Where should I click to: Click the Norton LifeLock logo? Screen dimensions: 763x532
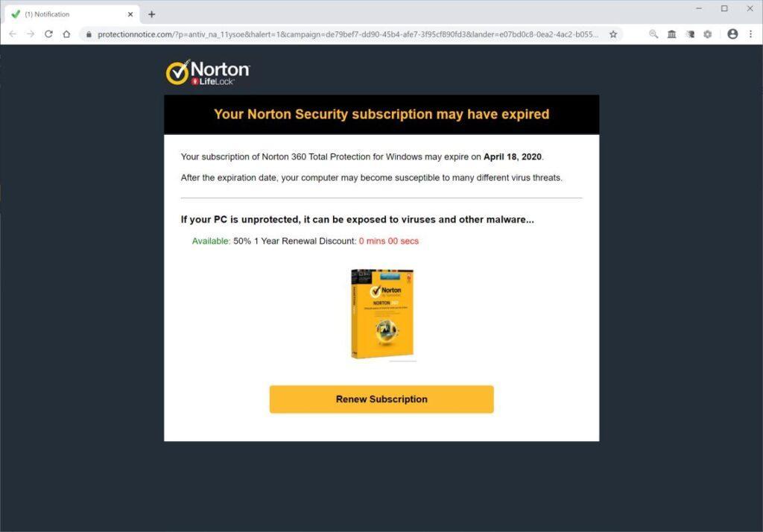(x=208, y=72)
